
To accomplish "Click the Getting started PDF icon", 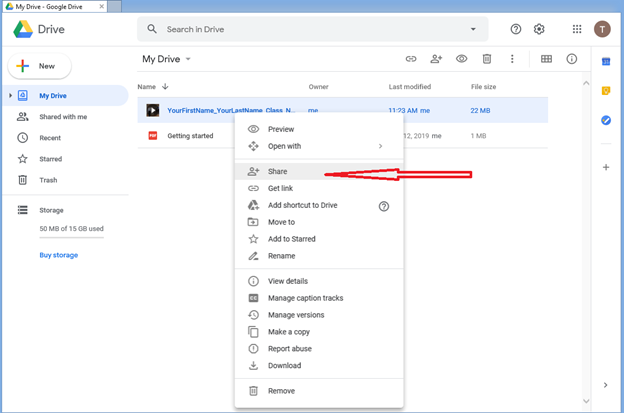I will click(x=152, y=136).
